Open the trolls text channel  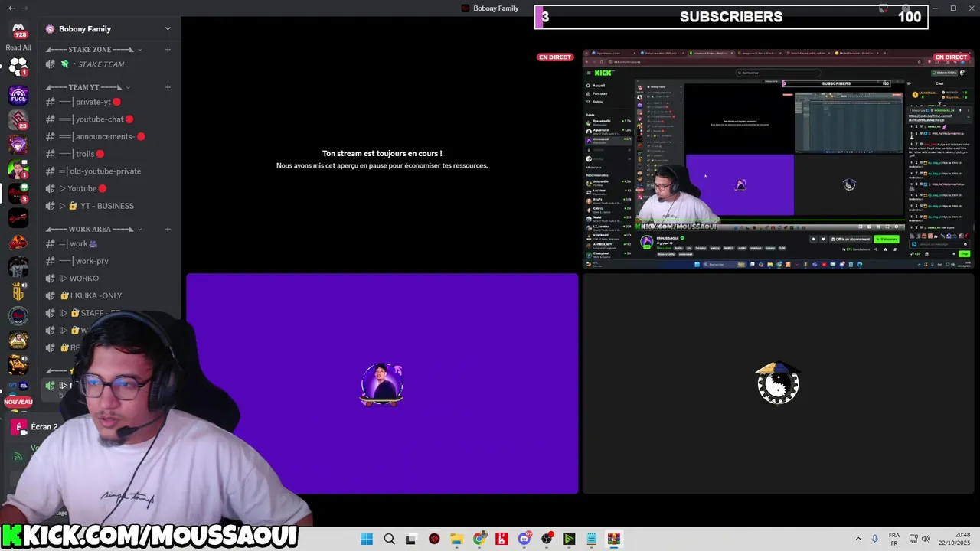point(108,154)
